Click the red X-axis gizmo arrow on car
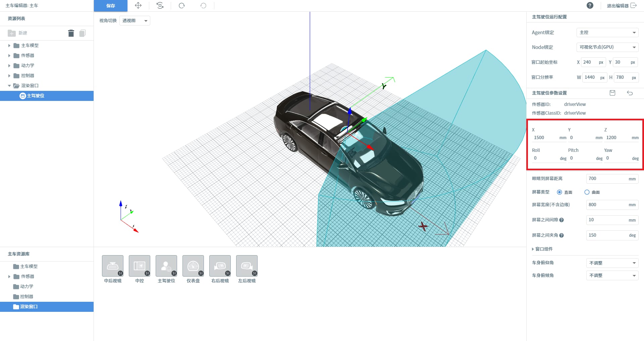The height and width of the screenshot is (341, 644). point(370,147)
